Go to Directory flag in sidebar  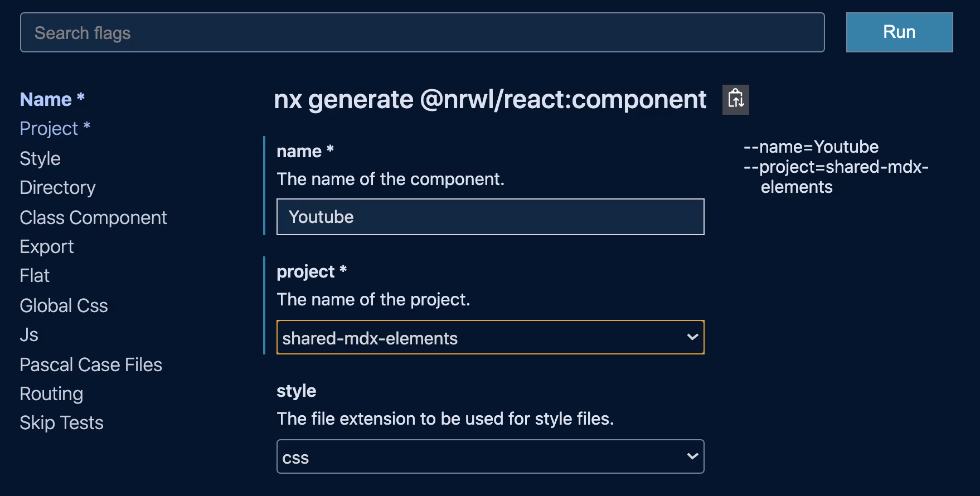point(57,188)
